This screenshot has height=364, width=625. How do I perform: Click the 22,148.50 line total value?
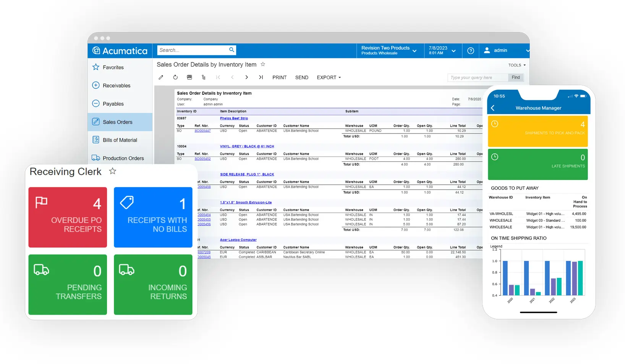click(458, 252)
